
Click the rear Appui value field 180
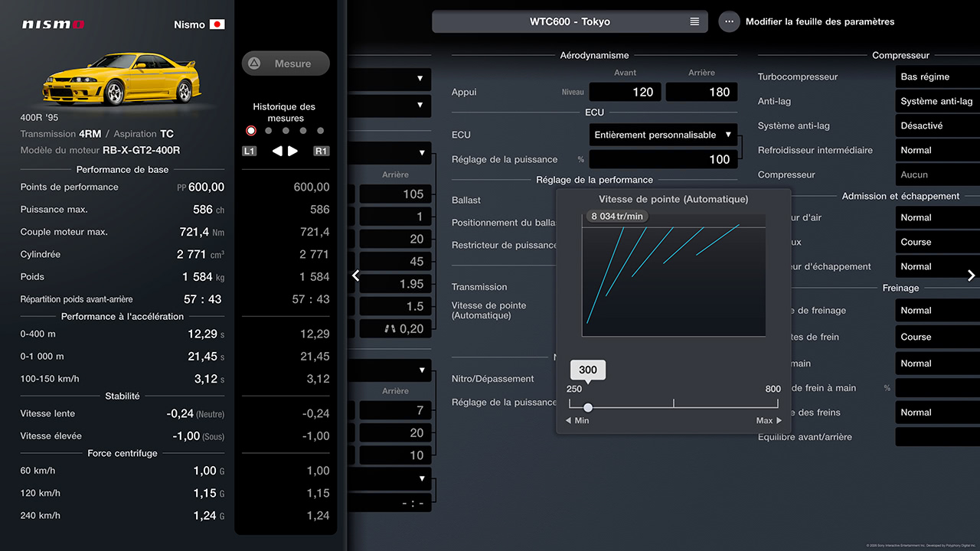tap(701, 92)
